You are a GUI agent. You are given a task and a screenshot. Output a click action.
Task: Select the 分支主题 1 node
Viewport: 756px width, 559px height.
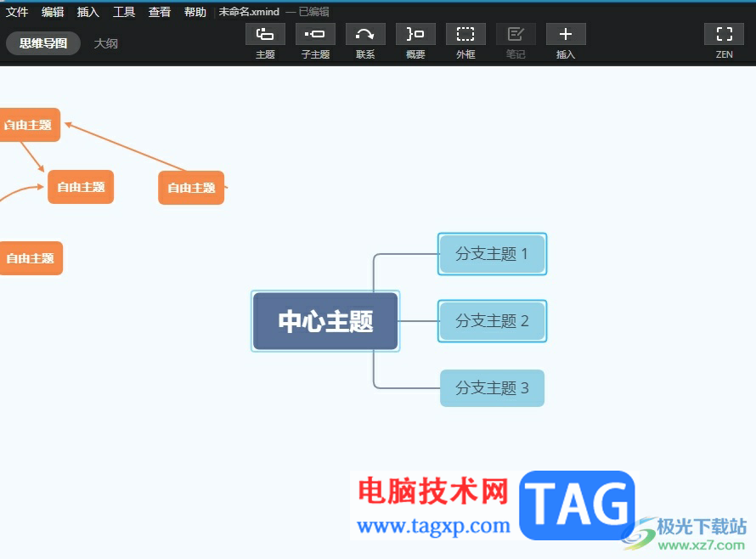493,254
